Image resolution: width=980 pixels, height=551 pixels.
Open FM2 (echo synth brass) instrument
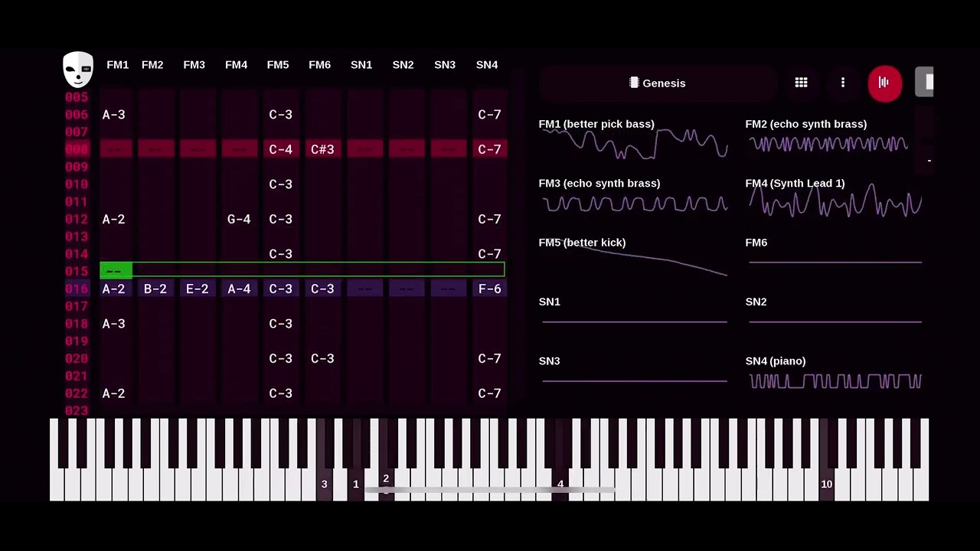[806, 124]
